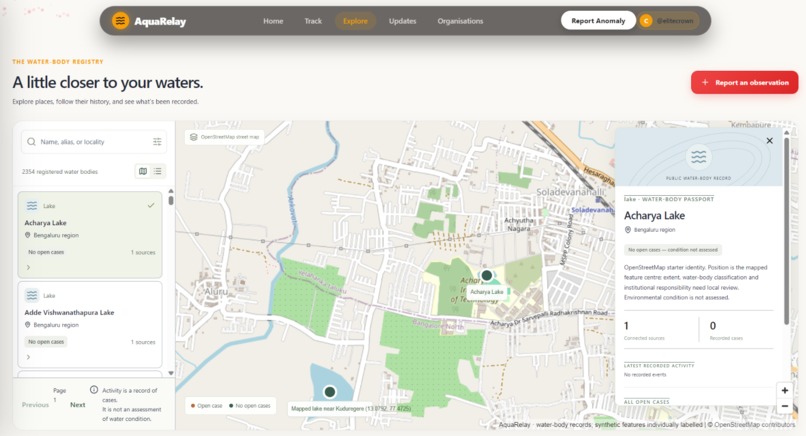The height and width of the screenshot is (436, 806).
Task: Click the All Open Cases heading
Action: (647, 402)
